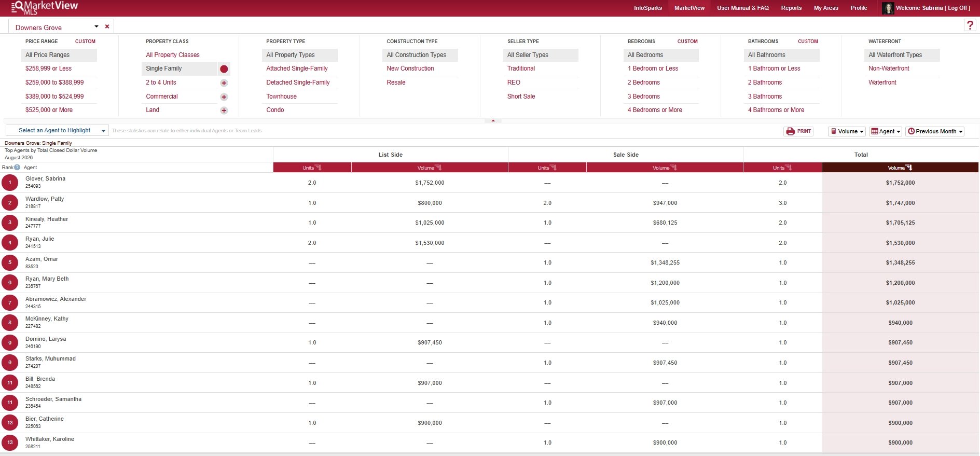Click the MarketView MLS logo
The image size is (980, 456).
tap(45, 7)
